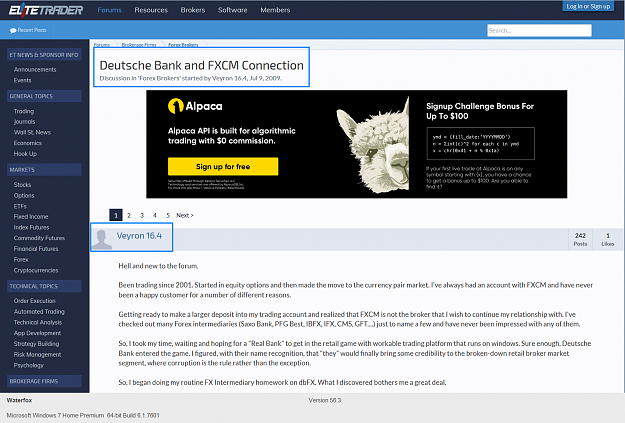The image size is (625, 423).
Task: Open Fixed Income in sidebar
Action: [x=31, y=216]
